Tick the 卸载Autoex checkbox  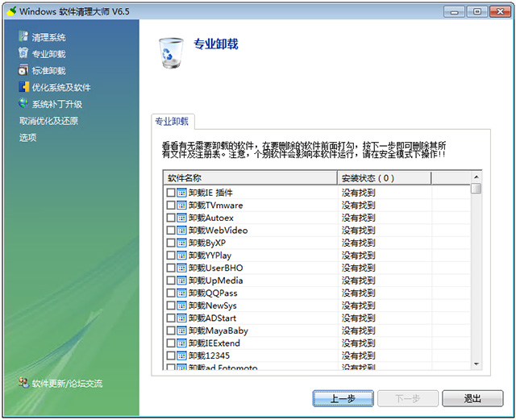pos(171,218)
